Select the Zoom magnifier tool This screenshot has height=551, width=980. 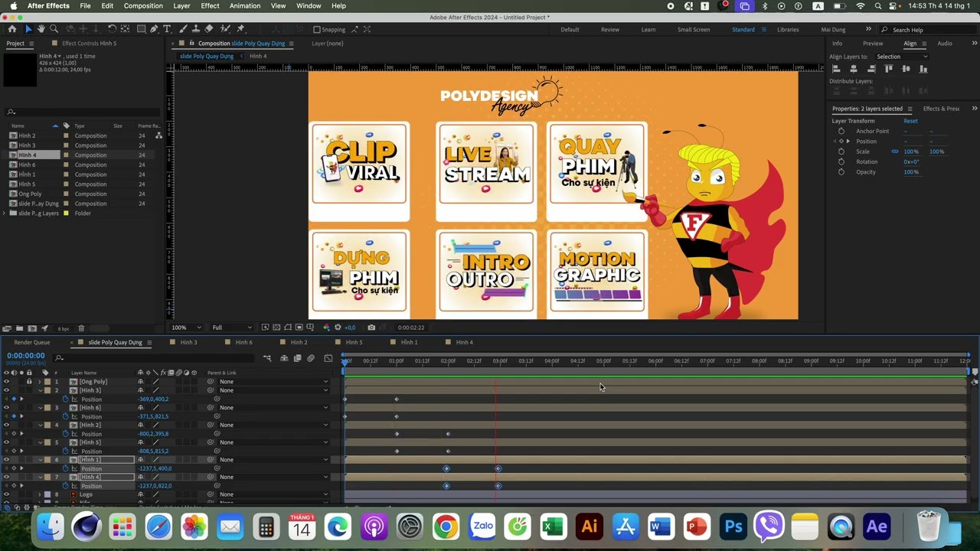54,29
